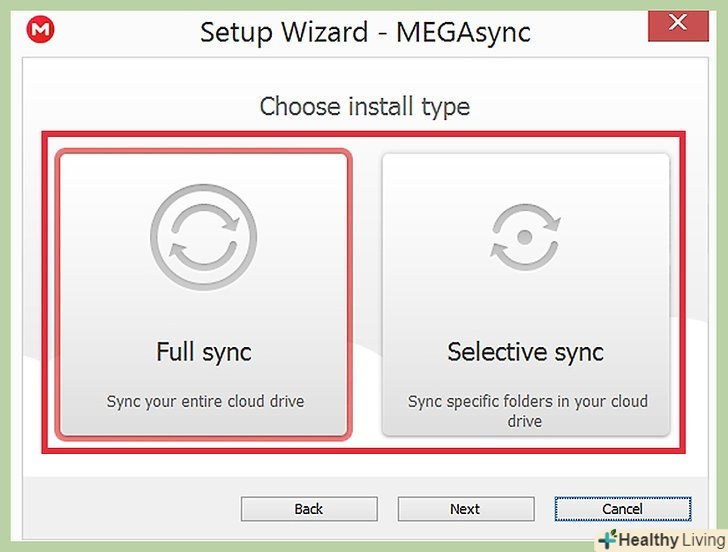Select the Full sync install option card
The width and height of the screenshot is (728, 552).
click(204, 294)
